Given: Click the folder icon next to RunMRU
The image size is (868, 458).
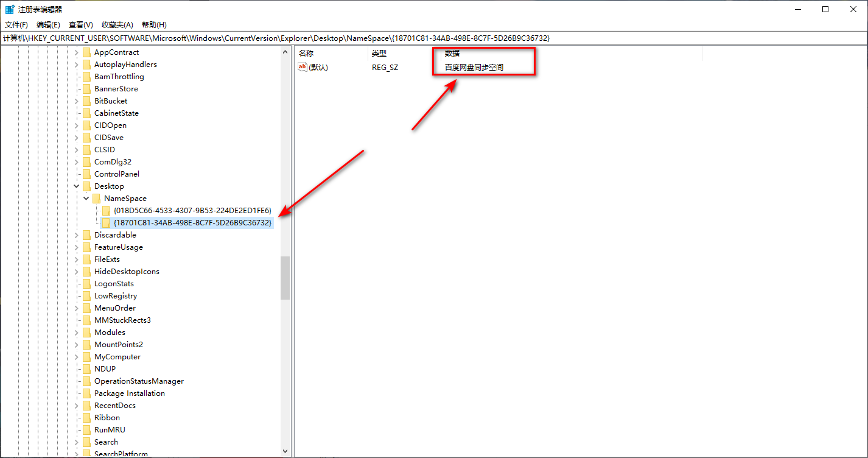Looking at the screenshot, I should [x=86, y=430].
